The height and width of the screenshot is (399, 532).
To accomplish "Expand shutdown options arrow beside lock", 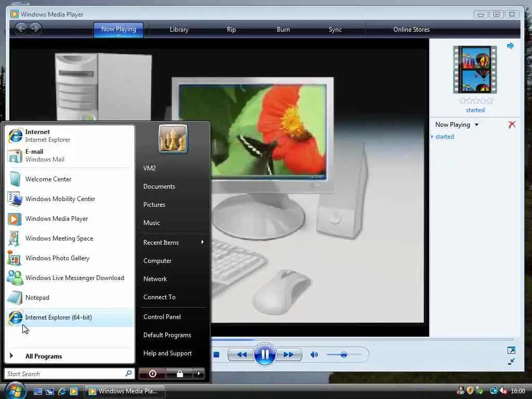I will pyautogui.click(x=199, y=374).
